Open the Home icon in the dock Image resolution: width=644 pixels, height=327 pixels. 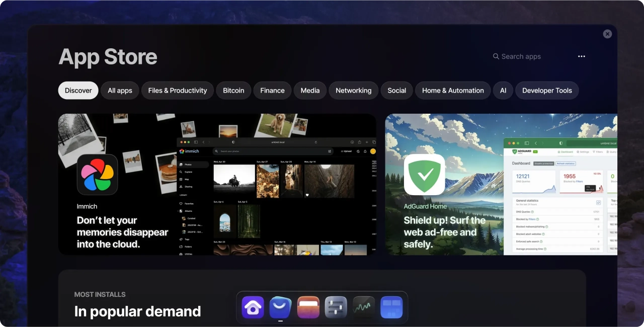pyautogui.click(x=253, y=307)
